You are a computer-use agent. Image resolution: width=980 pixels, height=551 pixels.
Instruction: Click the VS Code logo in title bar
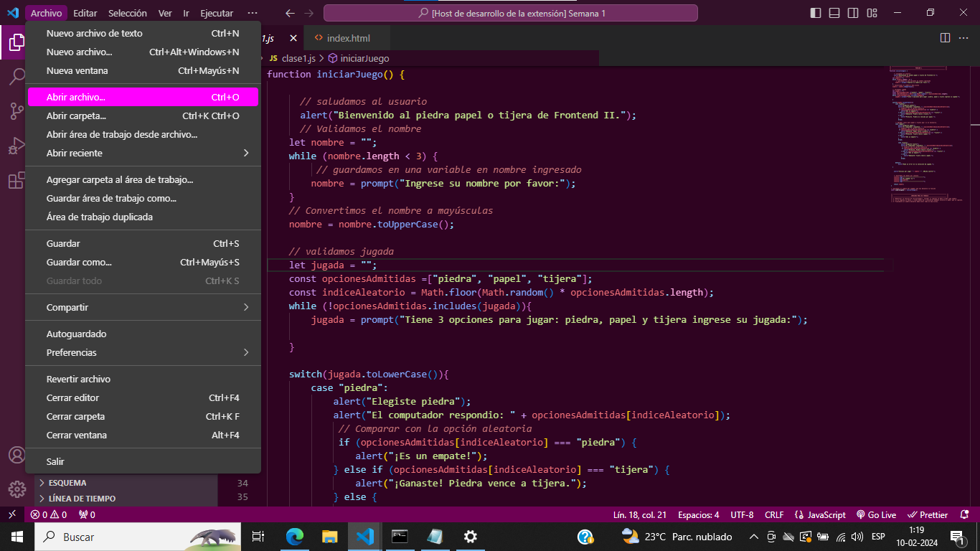(x=12, y=13)
